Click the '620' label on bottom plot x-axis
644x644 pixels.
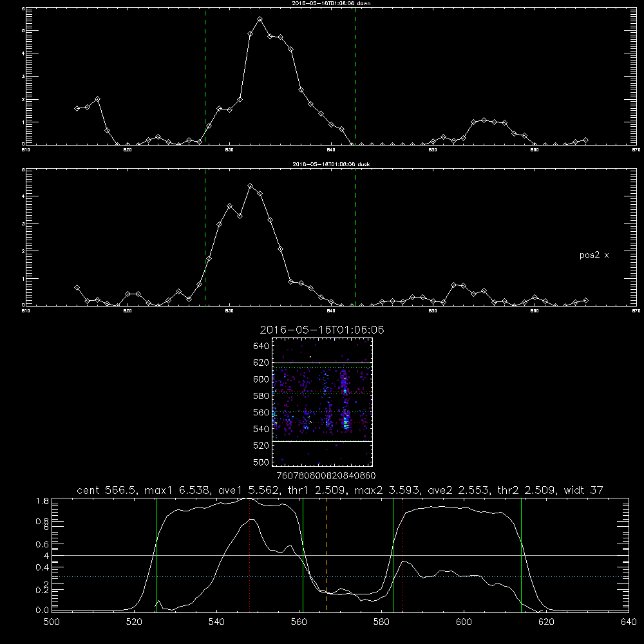pyautogui.click(x=546, y=622)
